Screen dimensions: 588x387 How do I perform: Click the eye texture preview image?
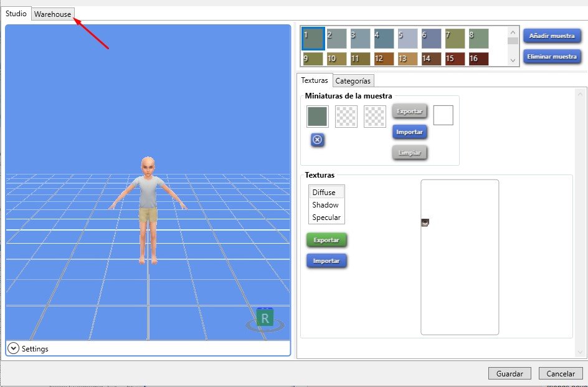tap(425, 222)
